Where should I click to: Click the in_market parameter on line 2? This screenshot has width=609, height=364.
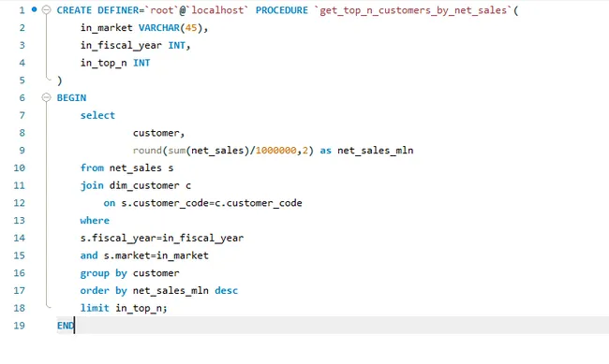(x=107, y=28)
